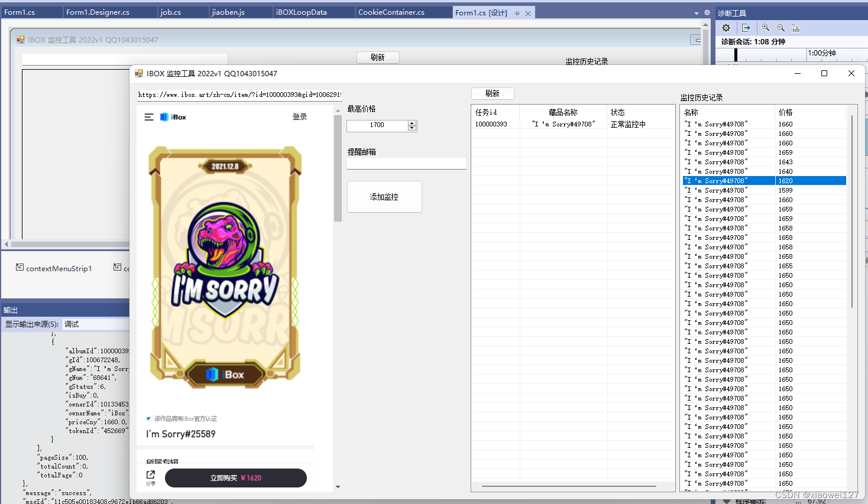The height and width of the screenshot is (504, 868).
Task: Select the history row priced 1599
Action: tap(764, 190)
